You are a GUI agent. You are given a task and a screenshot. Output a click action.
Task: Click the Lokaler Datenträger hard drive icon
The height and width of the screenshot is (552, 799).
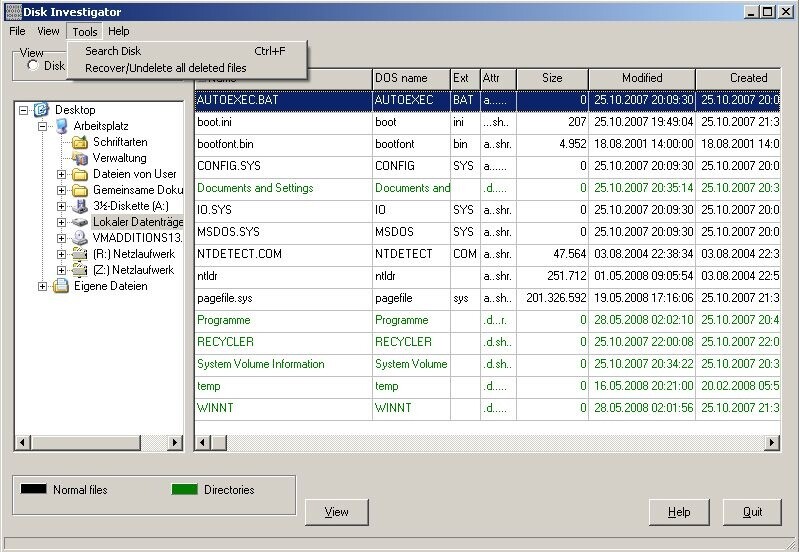tap(79, 222)
